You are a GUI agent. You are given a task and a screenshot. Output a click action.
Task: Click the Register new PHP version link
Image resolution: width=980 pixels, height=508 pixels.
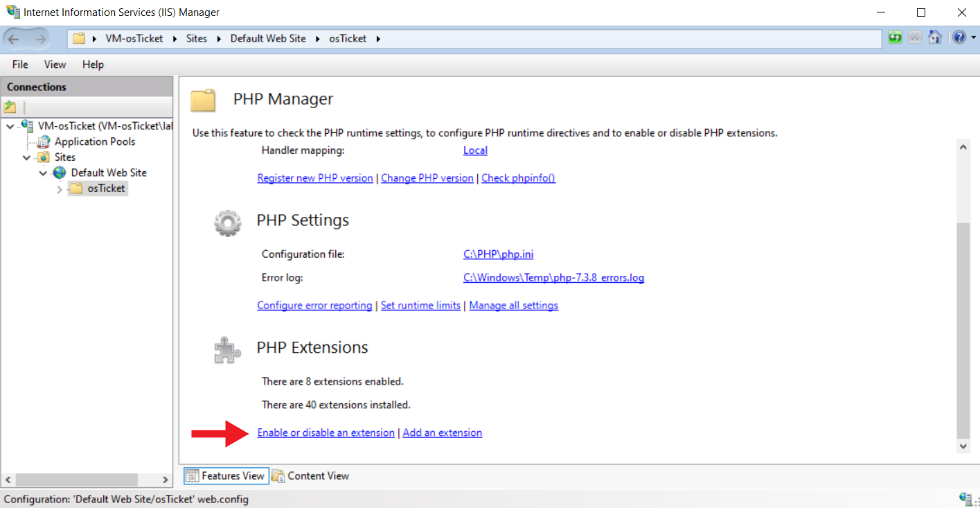315,178
